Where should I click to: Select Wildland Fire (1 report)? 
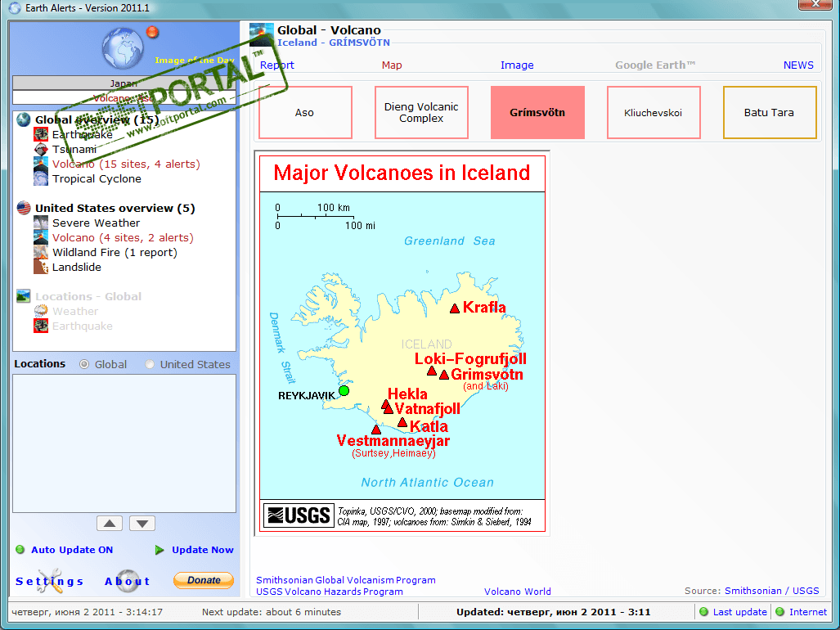115,252
